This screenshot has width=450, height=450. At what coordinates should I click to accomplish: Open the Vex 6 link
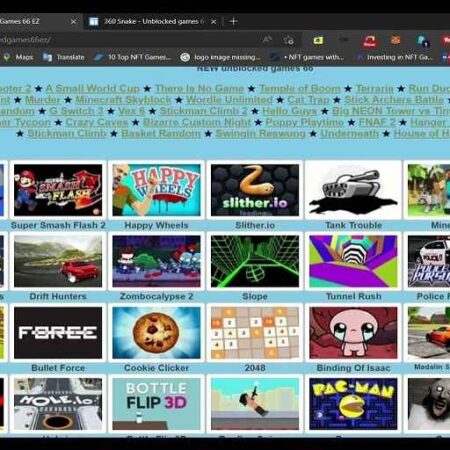(131, 111)
